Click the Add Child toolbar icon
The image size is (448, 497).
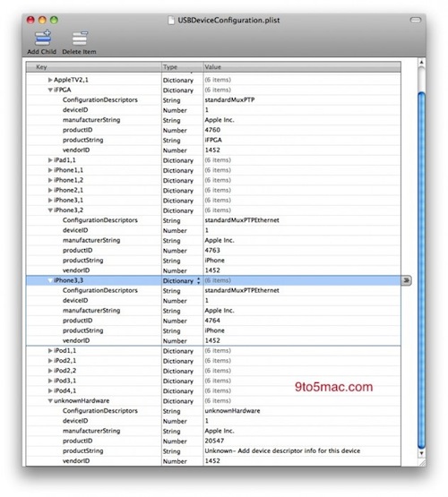coord(43,39)
